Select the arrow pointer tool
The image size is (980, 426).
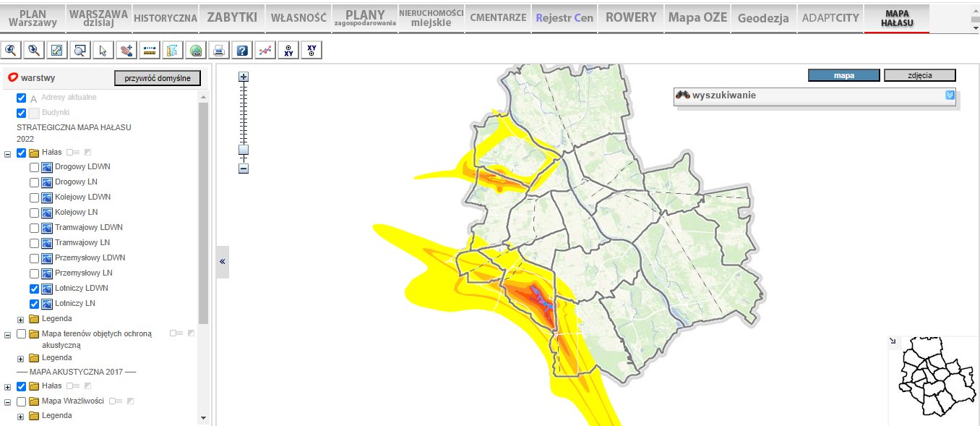[x=103, y=50]
